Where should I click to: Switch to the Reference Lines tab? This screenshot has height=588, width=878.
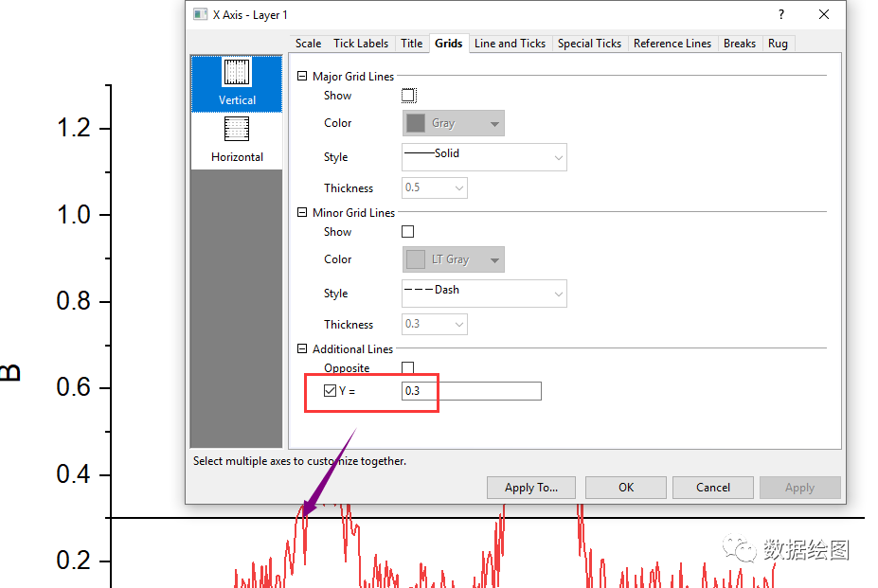[672, 44]
